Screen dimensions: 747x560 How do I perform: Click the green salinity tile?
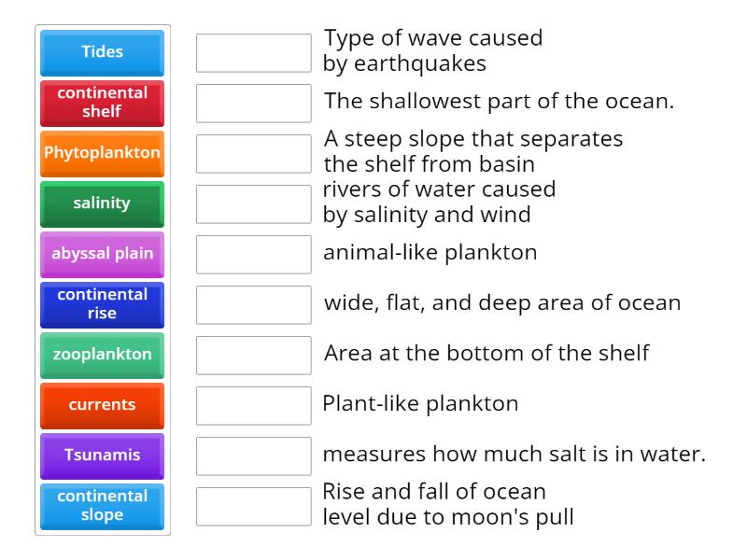101,203
